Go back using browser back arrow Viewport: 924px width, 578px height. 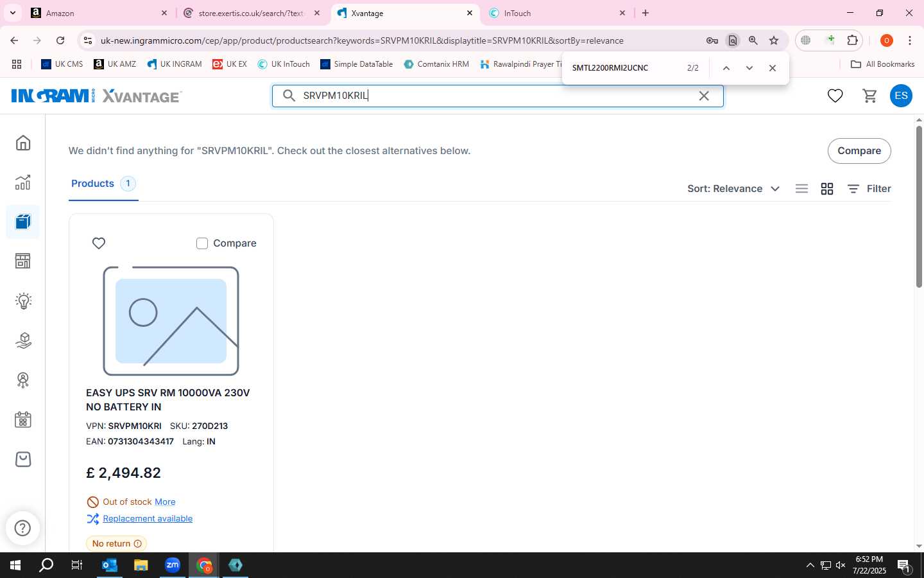(x=14, y=40)
